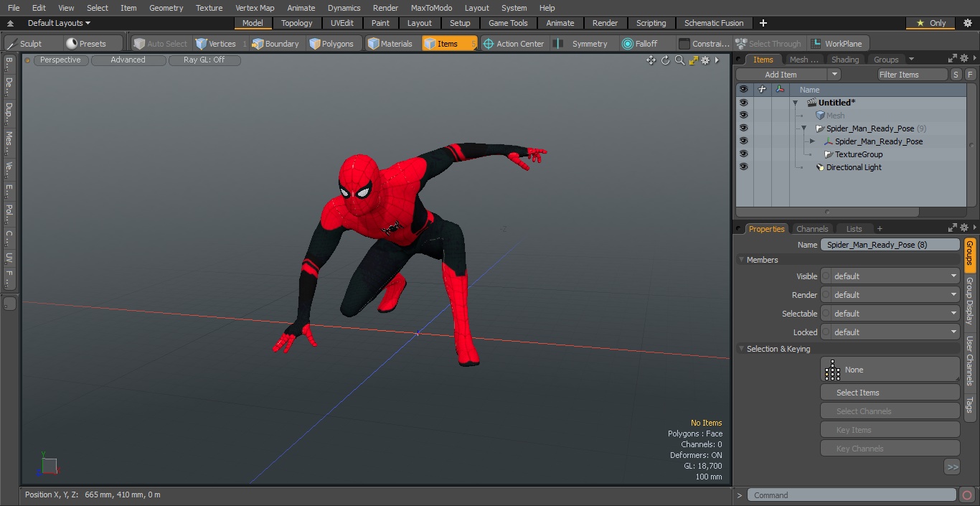Collapse the Members section
Viewport: 980px width, 506px height.
click(x=741, y=260)
